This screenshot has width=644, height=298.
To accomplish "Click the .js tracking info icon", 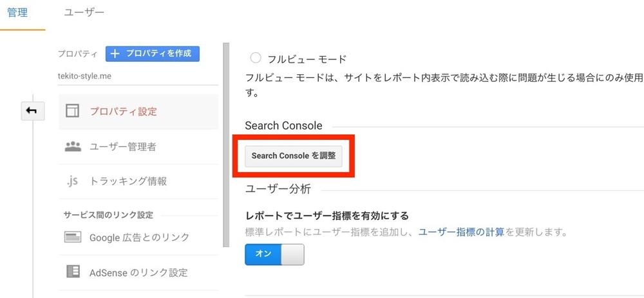I will click(x=72, y=181).
